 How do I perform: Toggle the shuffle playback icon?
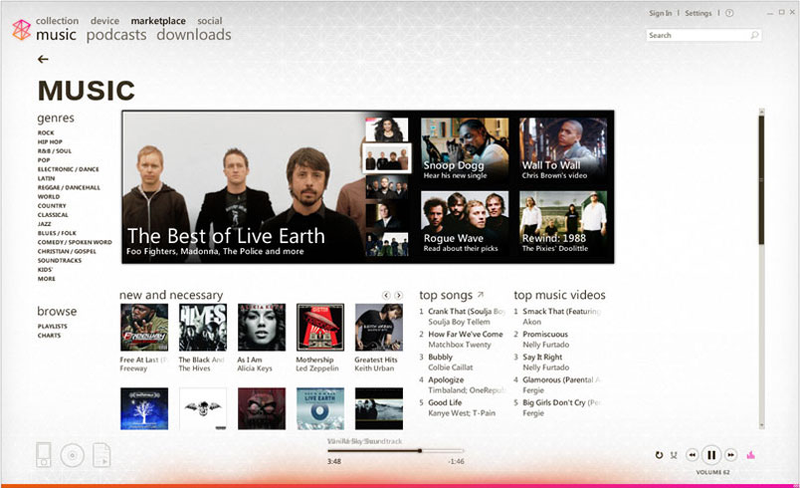click(673, 455)
